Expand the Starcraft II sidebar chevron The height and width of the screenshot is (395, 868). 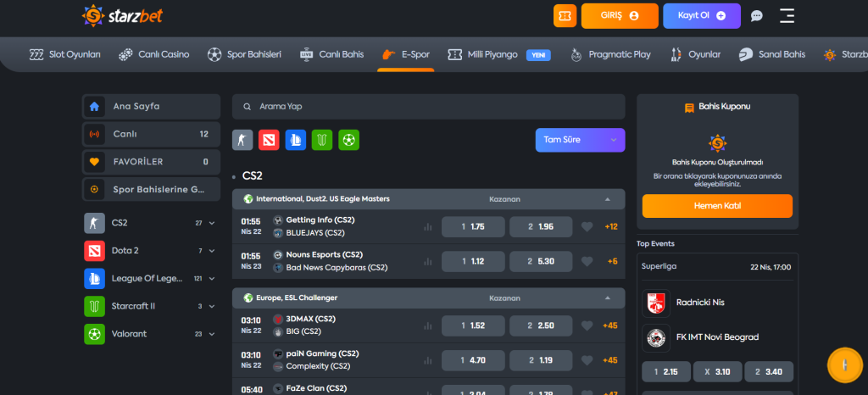(211, 306)
